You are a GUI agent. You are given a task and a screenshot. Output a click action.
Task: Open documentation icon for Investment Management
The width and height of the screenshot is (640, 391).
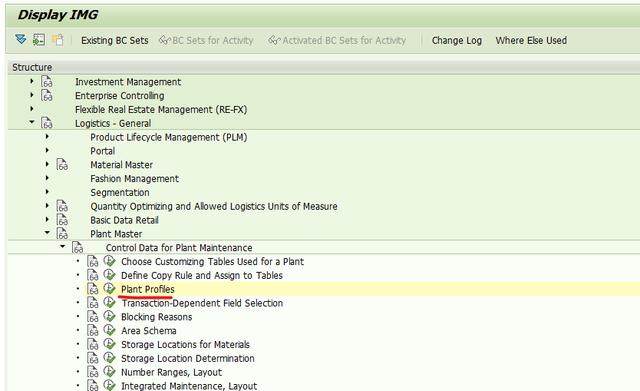point(47,82)
